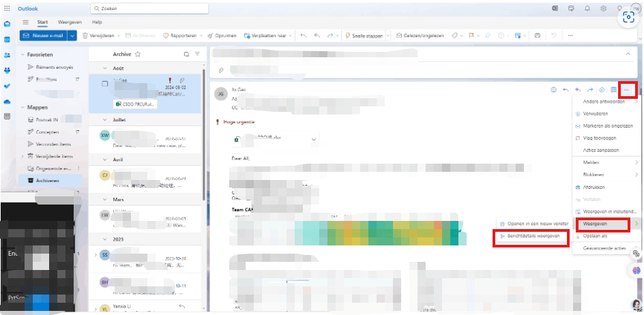This screenshot has height=315, width=644.
Task: Switch to the Weergeven ribbon tab
Action: click(x=70, y=22)
